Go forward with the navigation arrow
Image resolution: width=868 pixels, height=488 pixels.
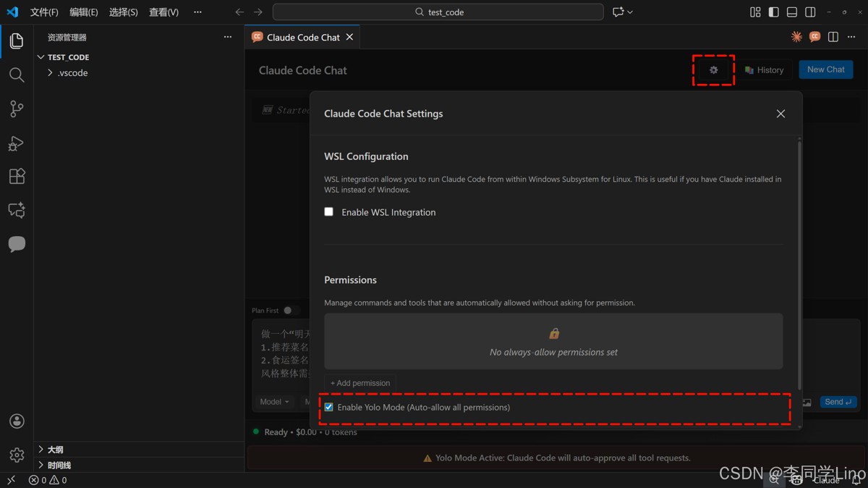click(x=258, y=12)
